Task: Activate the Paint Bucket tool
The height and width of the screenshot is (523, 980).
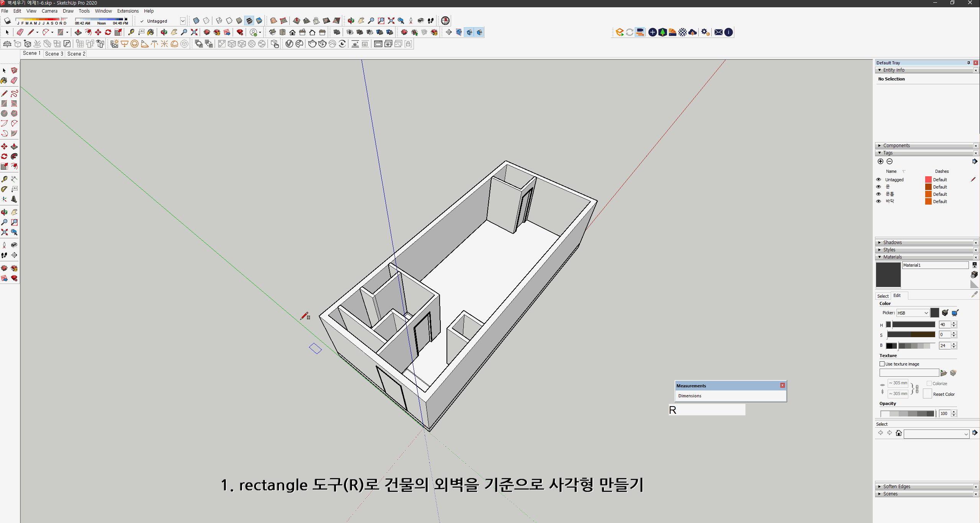Action: (x=5, y=80)
